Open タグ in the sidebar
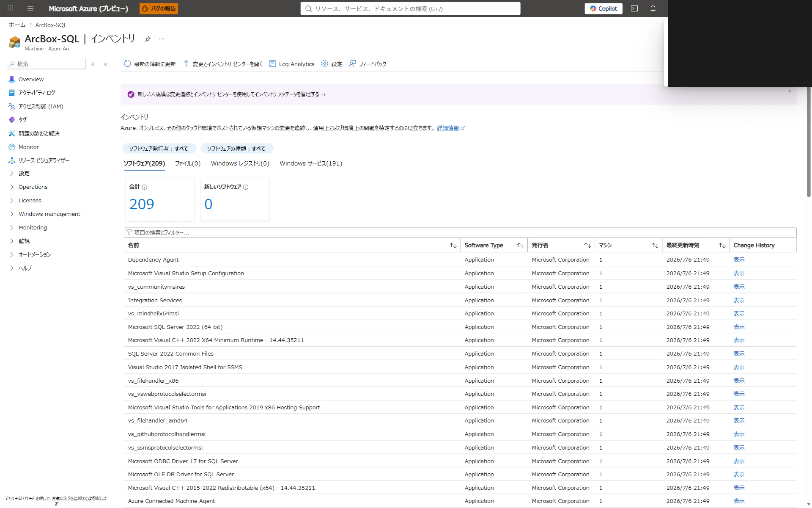 22,120
